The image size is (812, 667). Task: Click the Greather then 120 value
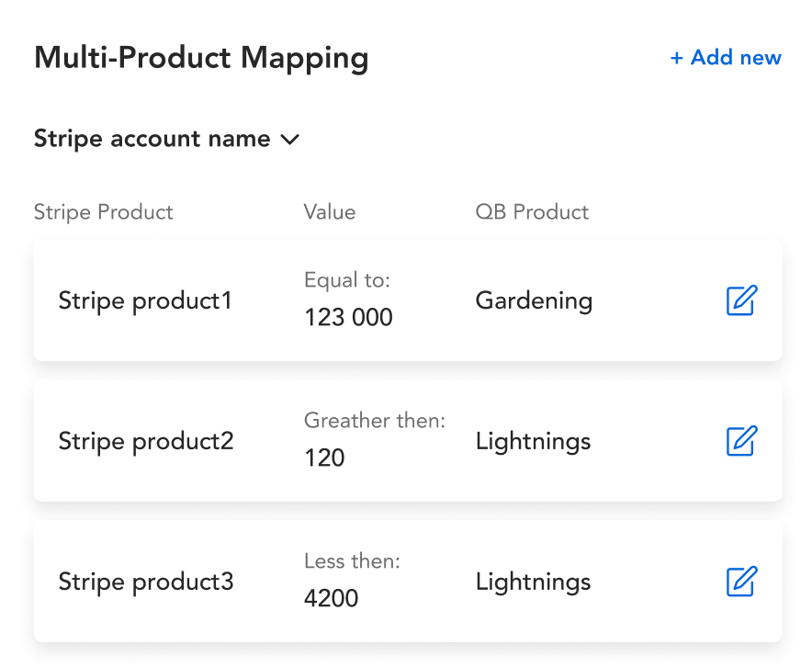click(x=324, y=458)
